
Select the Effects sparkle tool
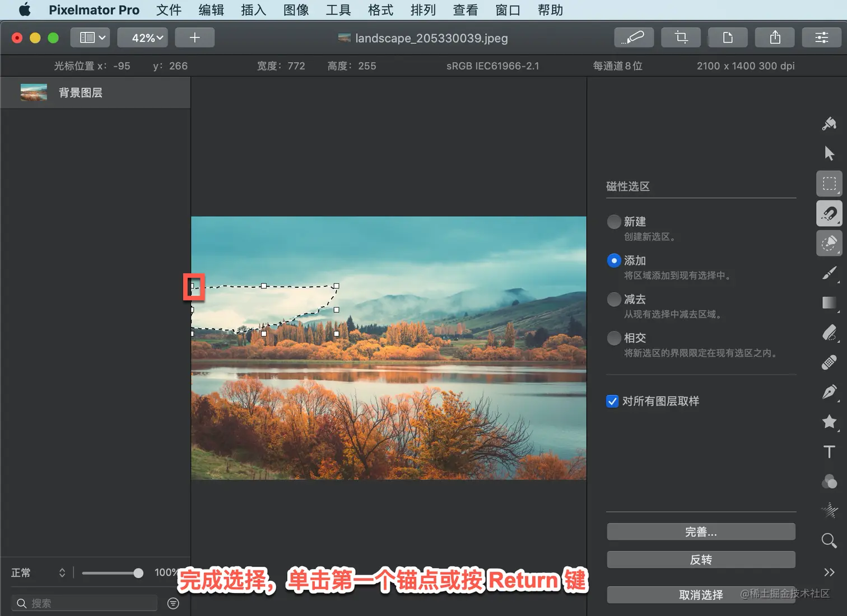(829, 511)
